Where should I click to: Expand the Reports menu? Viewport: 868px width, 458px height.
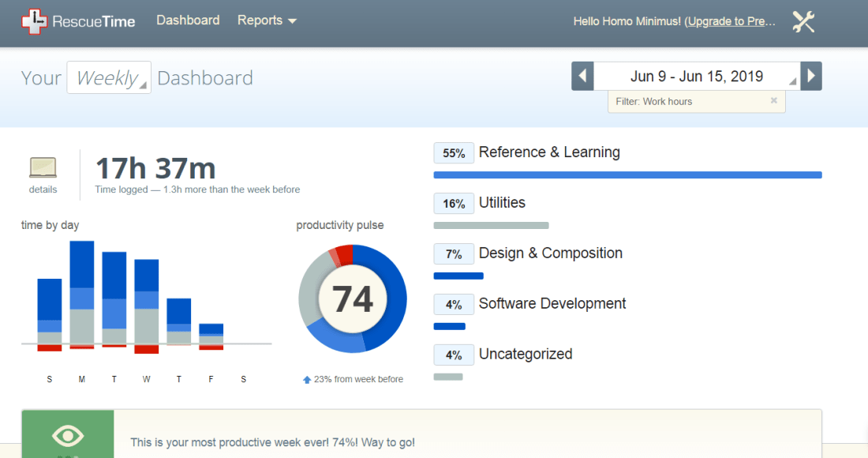click(x=267, y=21)
